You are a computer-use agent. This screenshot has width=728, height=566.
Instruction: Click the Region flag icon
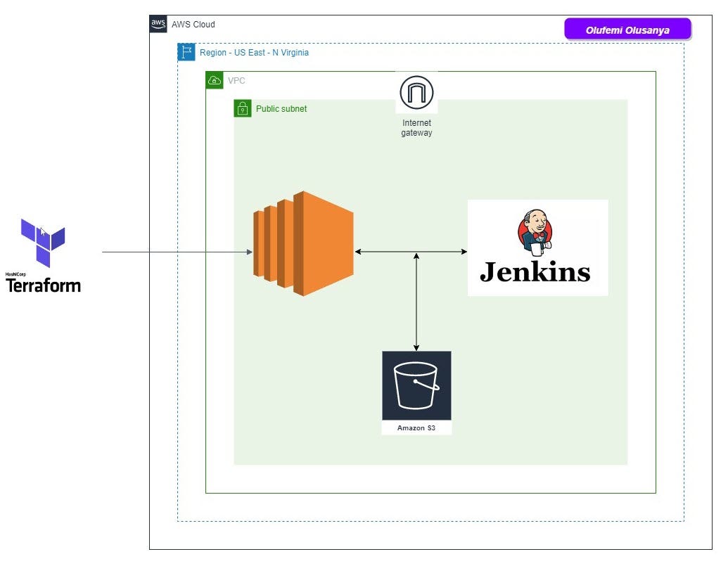[x=186, y=52]
